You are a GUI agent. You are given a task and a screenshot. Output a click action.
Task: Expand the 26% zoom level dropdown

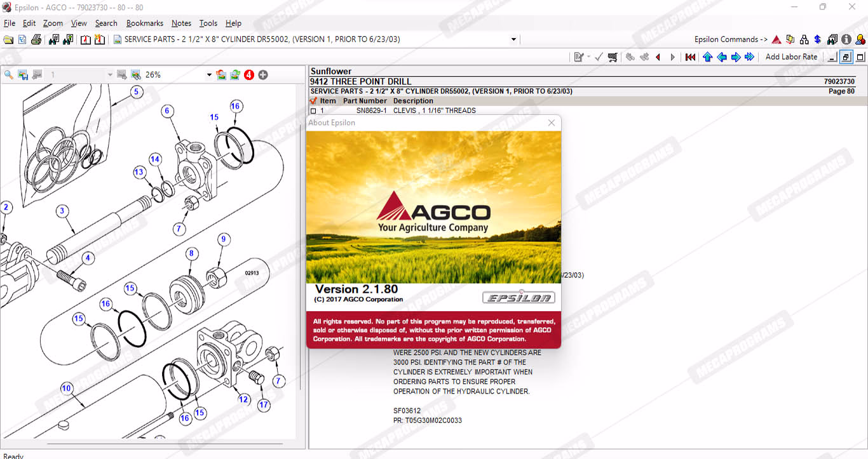click(x=209, y=75)
